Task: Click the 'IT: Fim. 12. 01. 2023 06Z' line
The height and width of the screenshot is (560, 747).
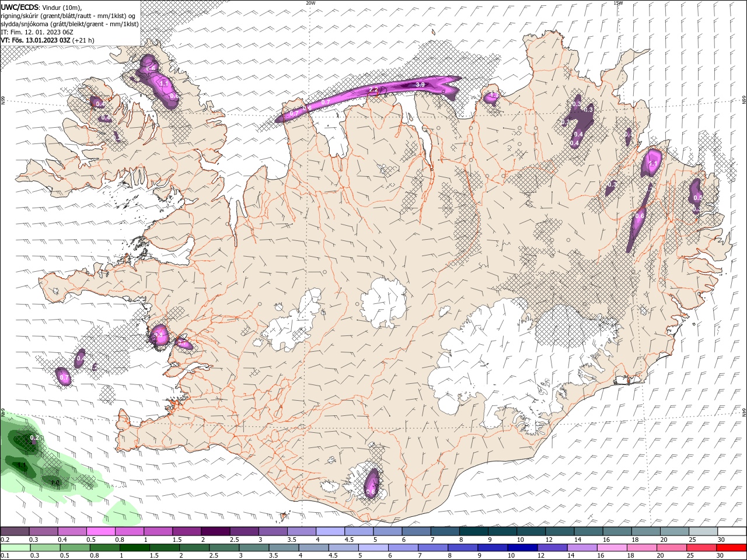Action: (x=37, y=32)
